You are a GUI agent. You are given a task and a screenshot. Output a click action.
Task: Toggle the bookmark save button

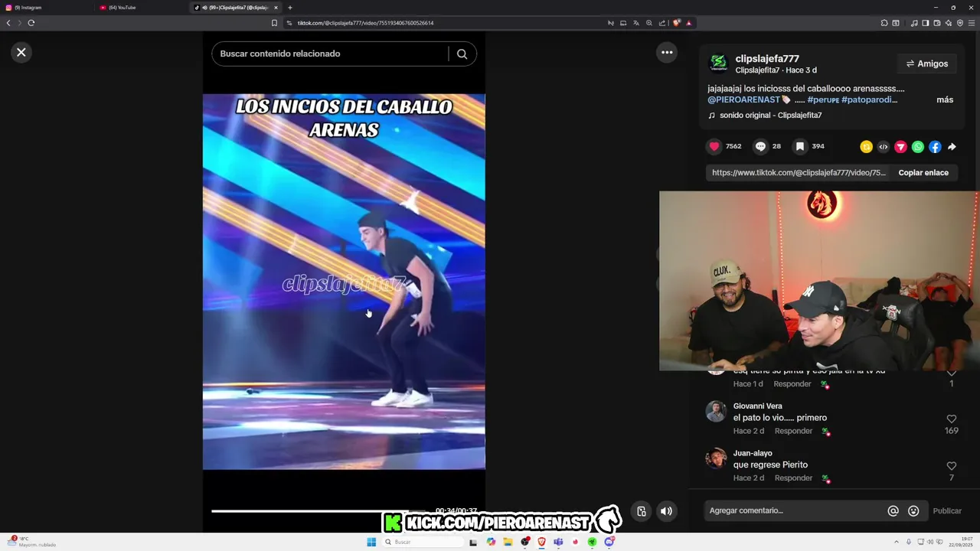point(799,146)
